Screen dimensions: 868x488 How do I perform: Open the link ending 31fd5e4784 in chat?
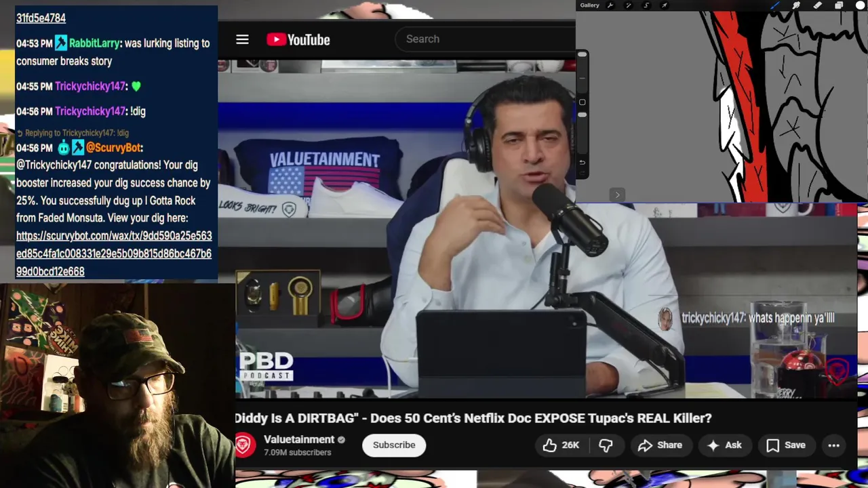[41, 18]
